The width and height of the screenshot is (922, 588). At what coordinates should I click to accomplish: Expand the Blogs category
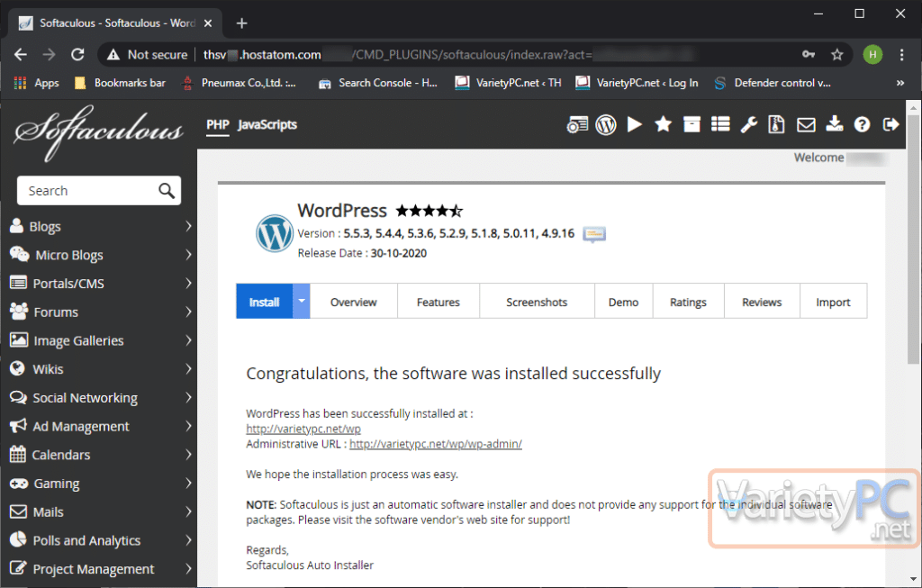(101, 226)
